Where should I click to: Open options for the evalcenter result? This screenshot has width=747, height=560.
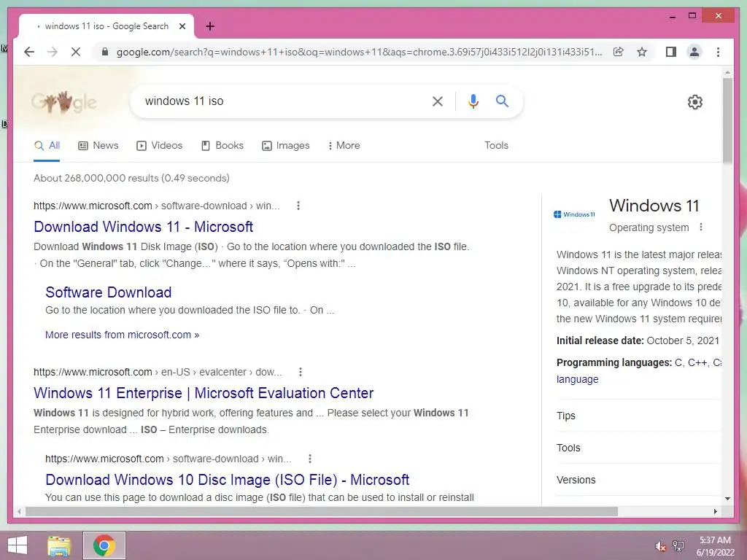pos(300,372)
